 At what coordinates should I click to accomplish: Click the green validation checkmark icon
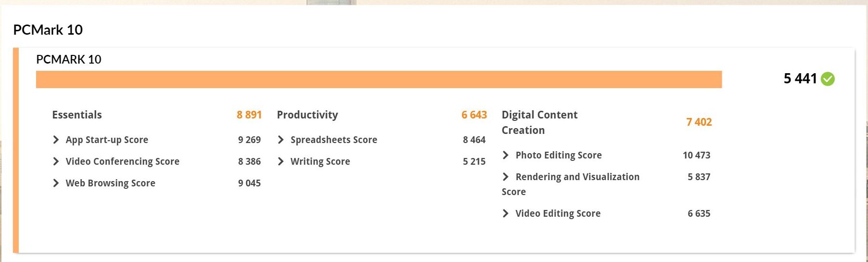828,79
